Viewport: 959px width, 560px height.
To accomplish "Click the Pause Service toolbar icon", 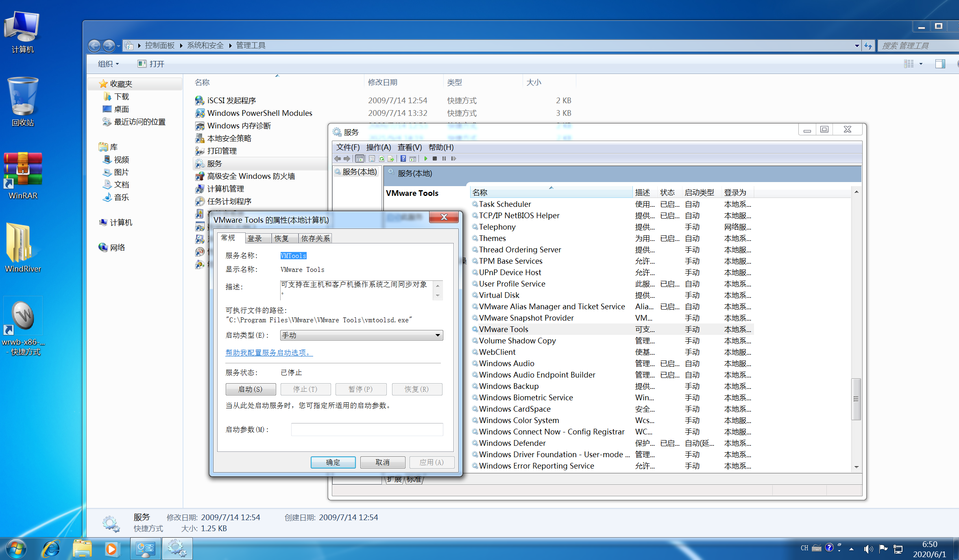I will 444,158.
